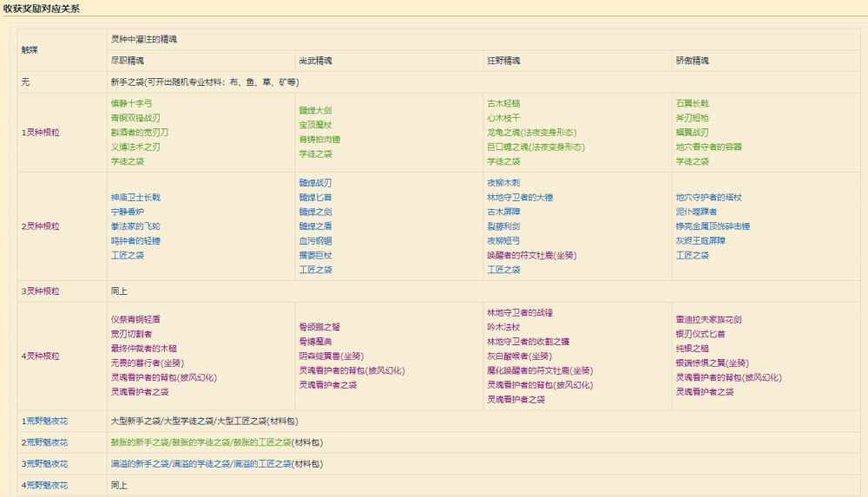Image resolution: width=868 pixels, height=497 pixels.
Task: Open the 雷迪拉夫家族花剑 link
Action: 708,320
